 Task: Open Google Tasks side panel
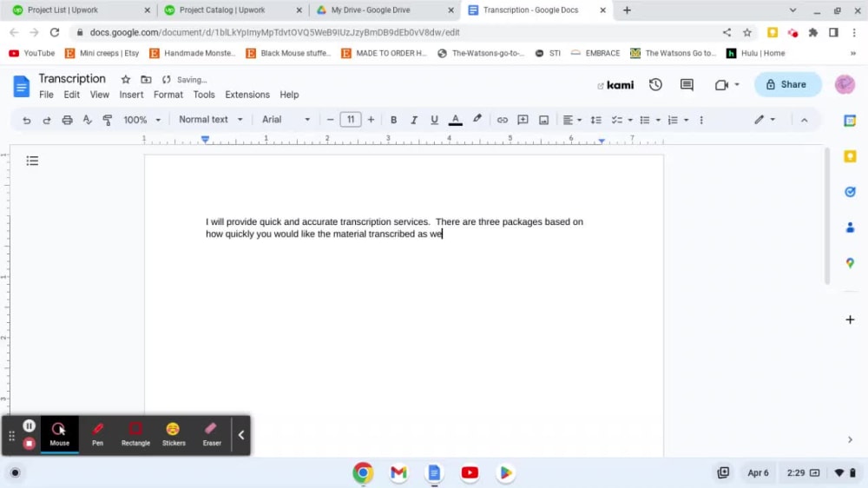point(850,192)
